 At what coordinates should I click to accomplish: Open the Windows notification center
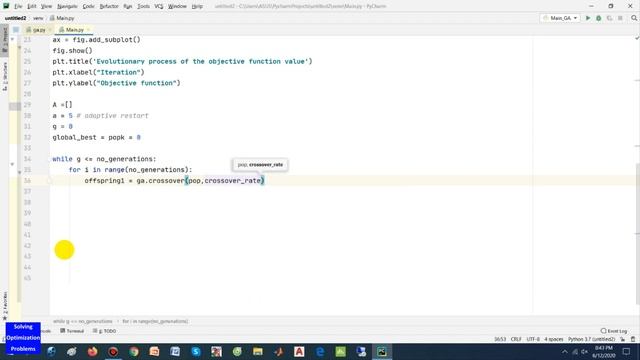point(626,351)
